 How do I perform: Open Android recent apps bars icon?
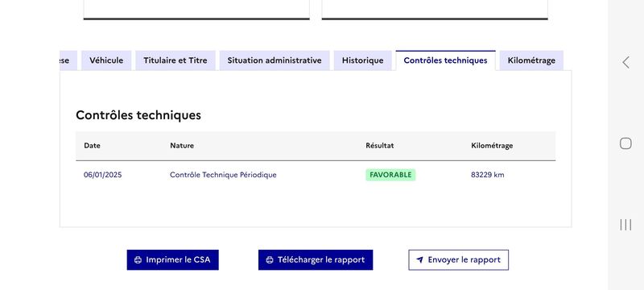[x=625, y=225]
